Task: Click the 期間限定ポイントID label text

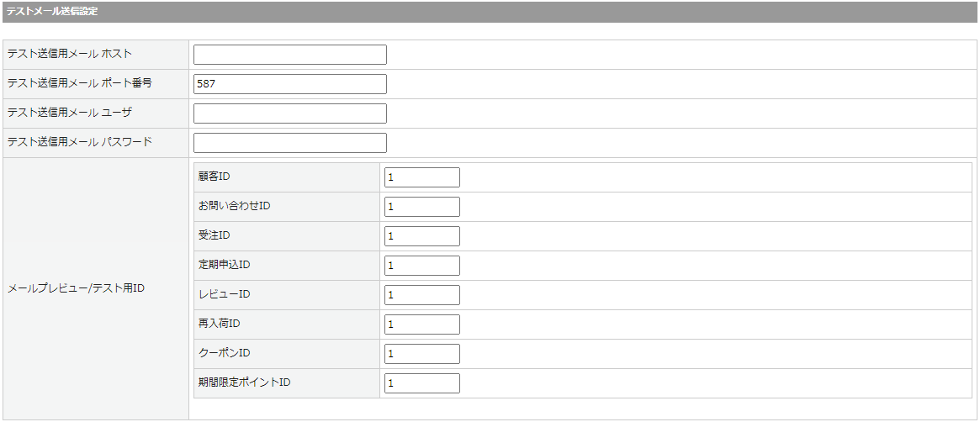Action: click(x=245, y=382)
